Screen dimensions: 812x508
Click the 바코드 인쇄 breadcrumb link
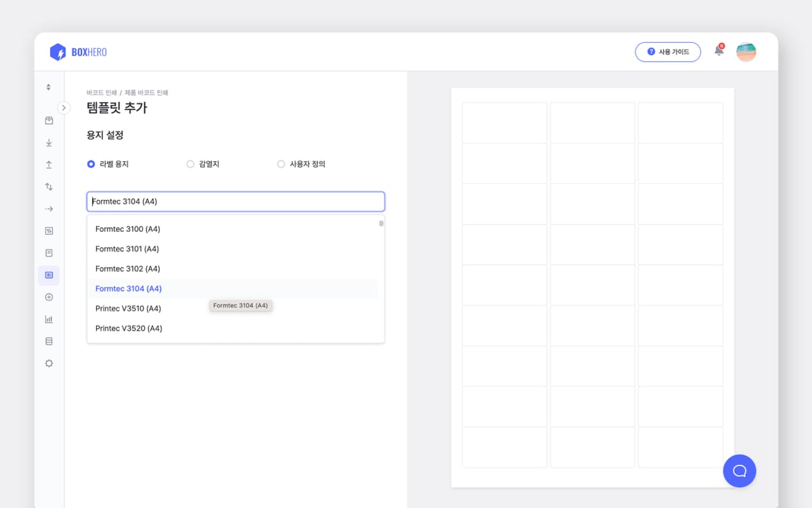(101, 92)
